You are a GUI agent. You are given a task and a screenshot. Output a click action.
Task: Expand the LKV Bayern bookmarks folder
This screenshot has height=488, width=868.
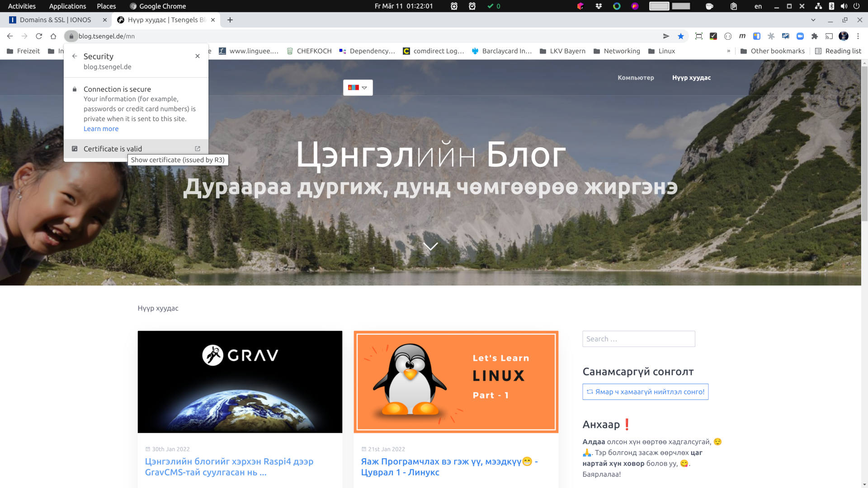click(x=562, y=51)
